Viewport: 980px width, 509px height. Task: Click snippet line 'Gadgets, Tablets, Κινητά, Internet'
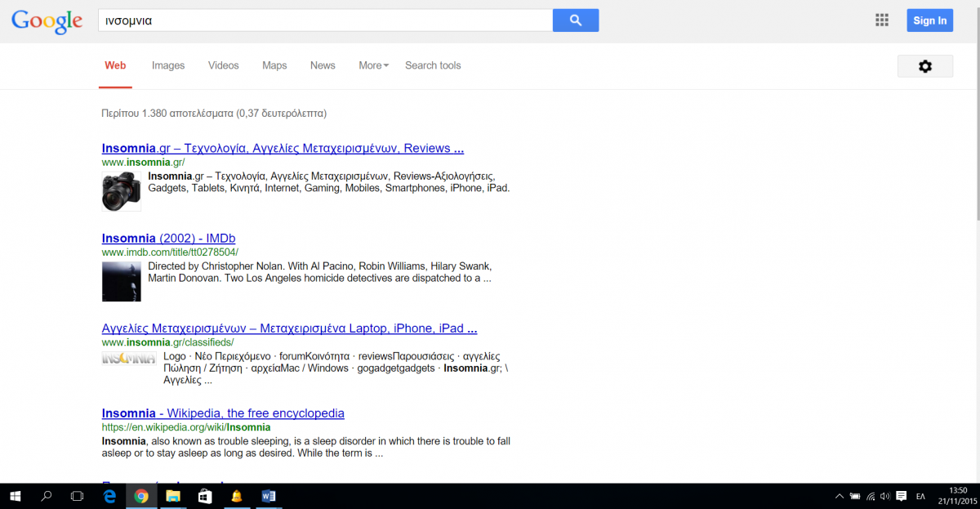[328, 188]
